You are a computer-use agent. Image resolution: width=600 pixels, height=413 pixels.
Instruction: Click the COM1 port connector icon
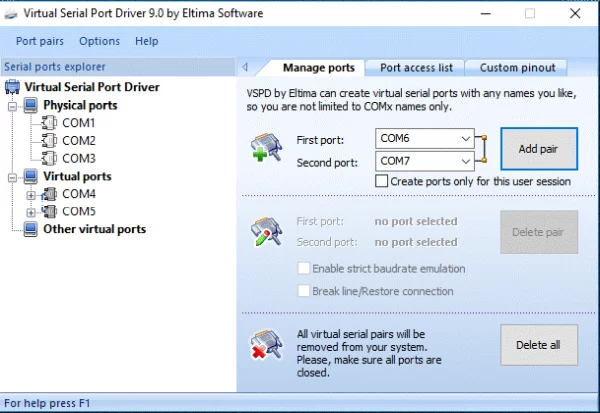tap(49, 123)
